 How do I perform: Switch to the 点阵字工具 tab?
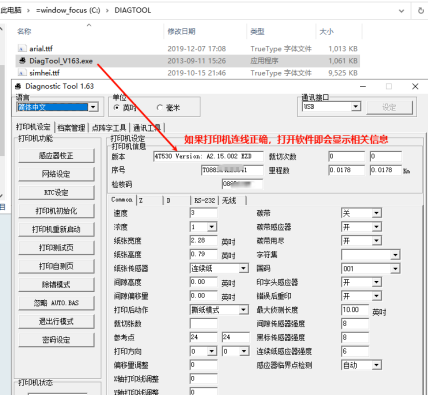pos(109,128)
